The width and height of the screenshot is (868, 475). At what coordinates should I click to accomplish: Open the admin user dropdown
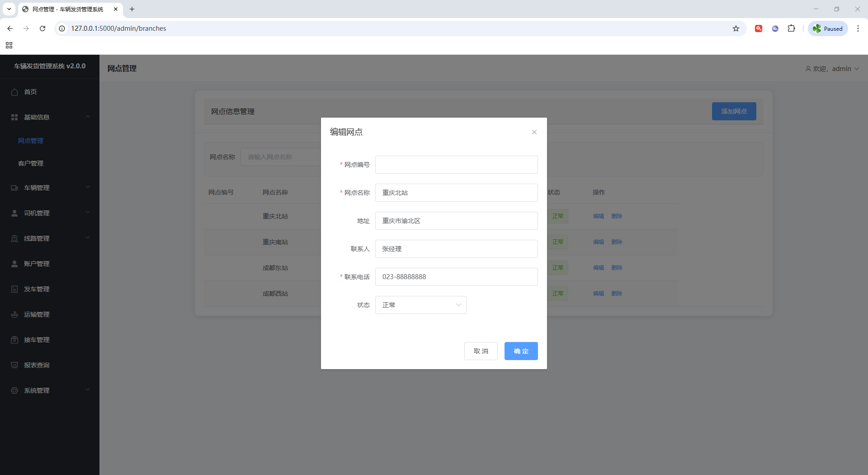(832, 69)
